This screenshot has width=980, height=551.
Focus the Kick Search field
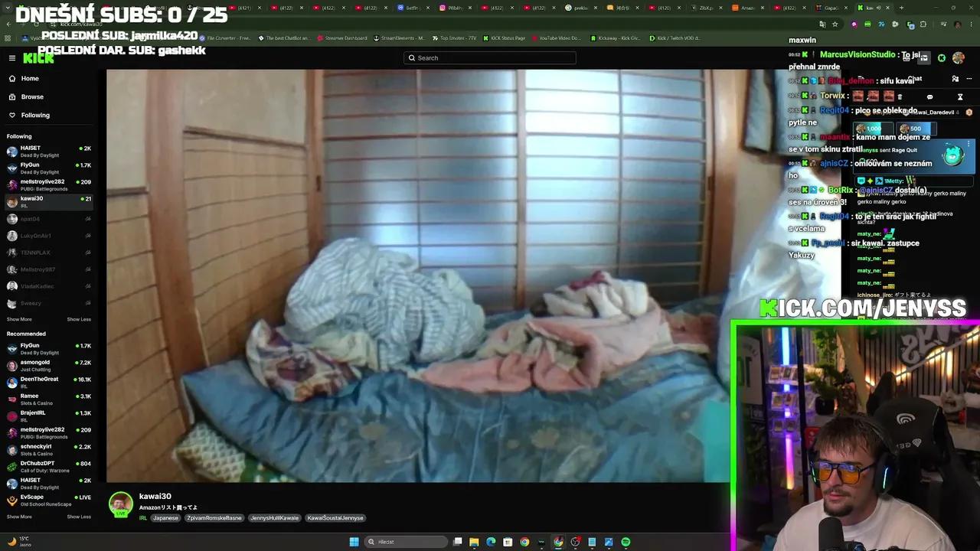pyautogui.click(x=490, y=58)
